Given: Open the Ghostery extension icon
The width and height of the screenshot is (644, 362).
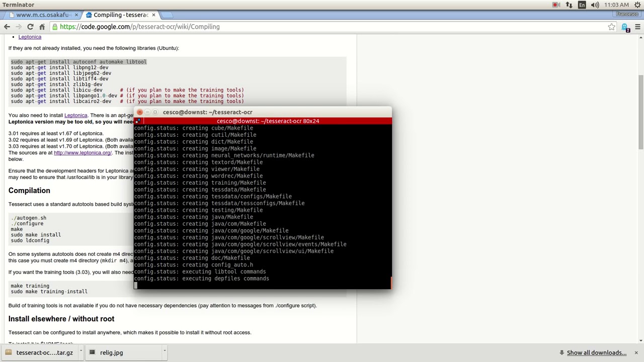Looking at the screenshot, I should 625,27.
